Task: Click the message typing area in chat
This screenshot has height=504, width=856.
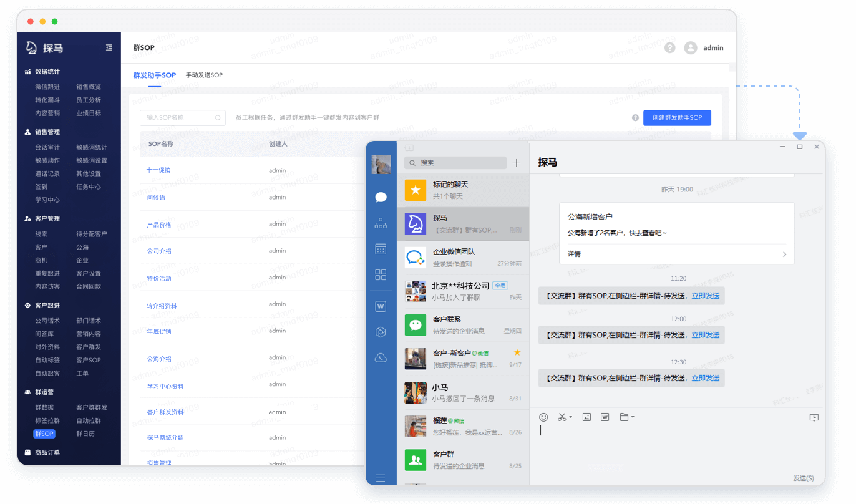Action: coord(677,446)
